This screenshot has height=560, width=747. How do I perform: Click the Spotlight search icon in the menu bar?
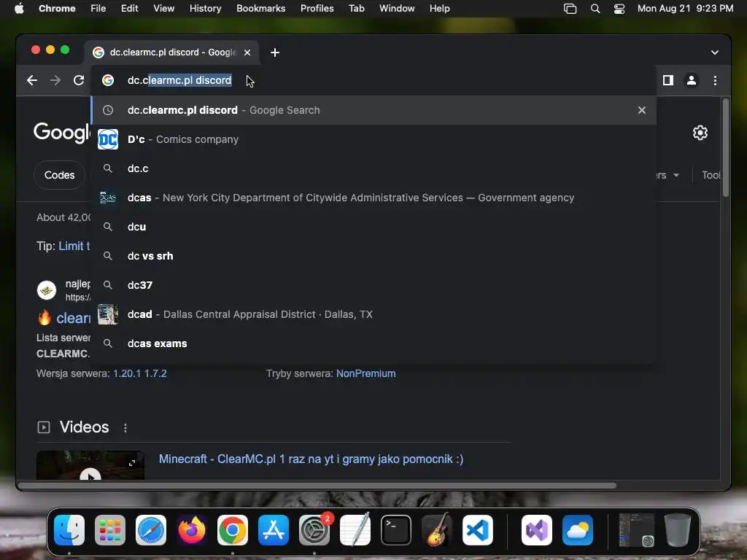(x=595, y=9)
